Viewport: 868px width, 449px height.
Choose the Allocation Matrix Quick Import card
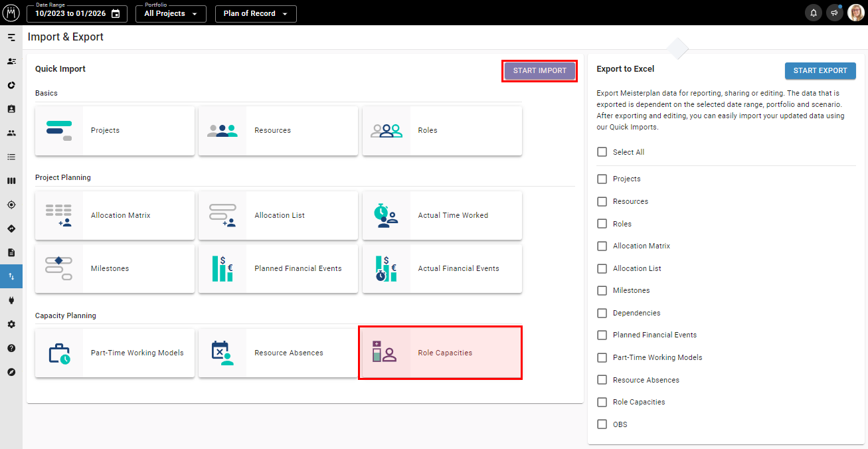(115, 216)
